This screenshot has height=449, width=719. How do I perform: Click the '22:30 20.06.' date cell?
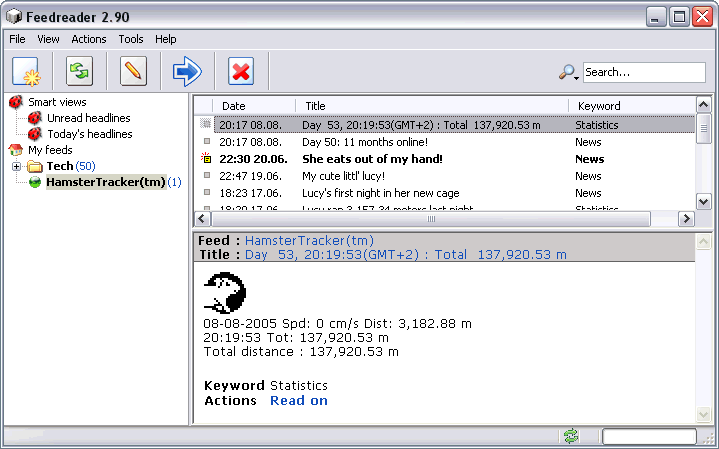click(x=253, y=159)
